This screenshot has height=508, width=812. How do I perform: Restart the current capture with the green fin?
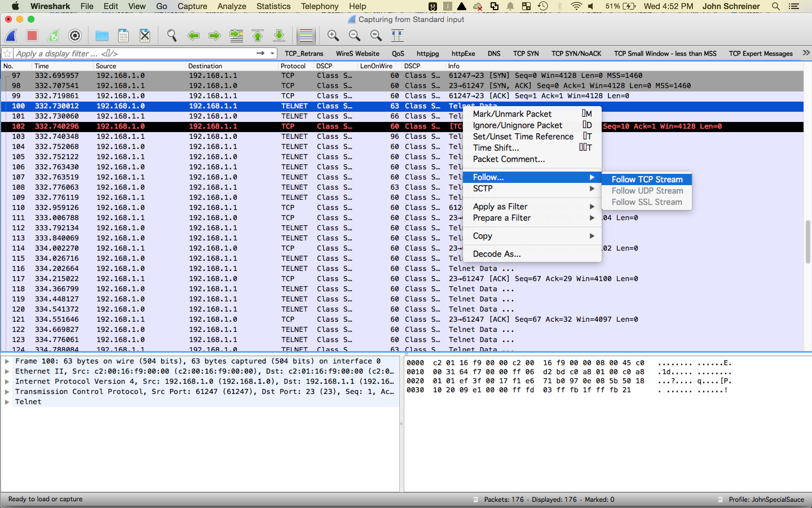[x=54, y=36]
